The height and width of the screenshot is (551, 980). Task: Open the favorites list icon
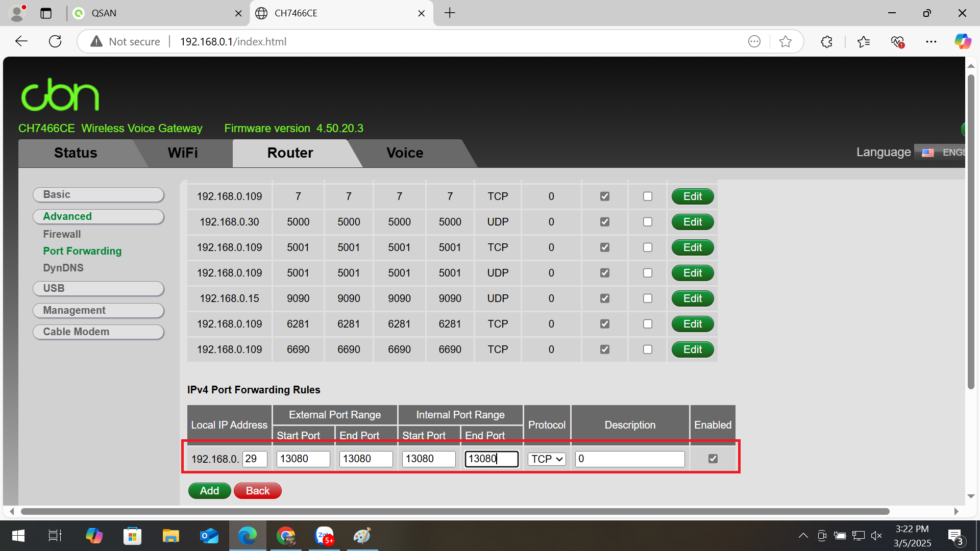[864, 41]
